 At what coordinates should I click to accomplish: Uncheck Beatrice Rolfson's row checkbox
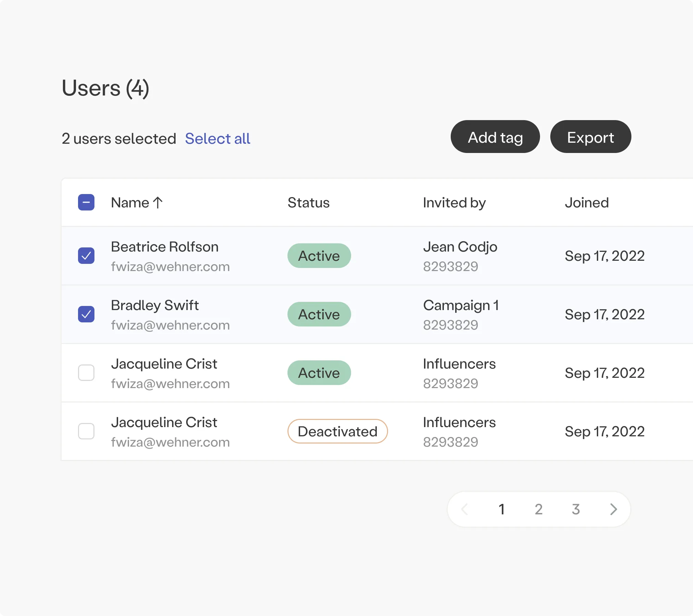[x=86, y=256]
